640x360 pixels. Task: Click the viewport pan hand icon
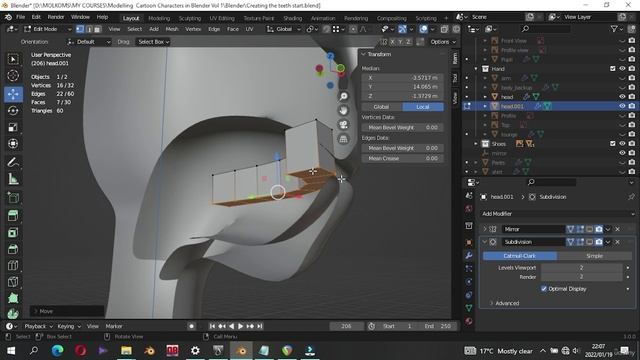(344, 110)
